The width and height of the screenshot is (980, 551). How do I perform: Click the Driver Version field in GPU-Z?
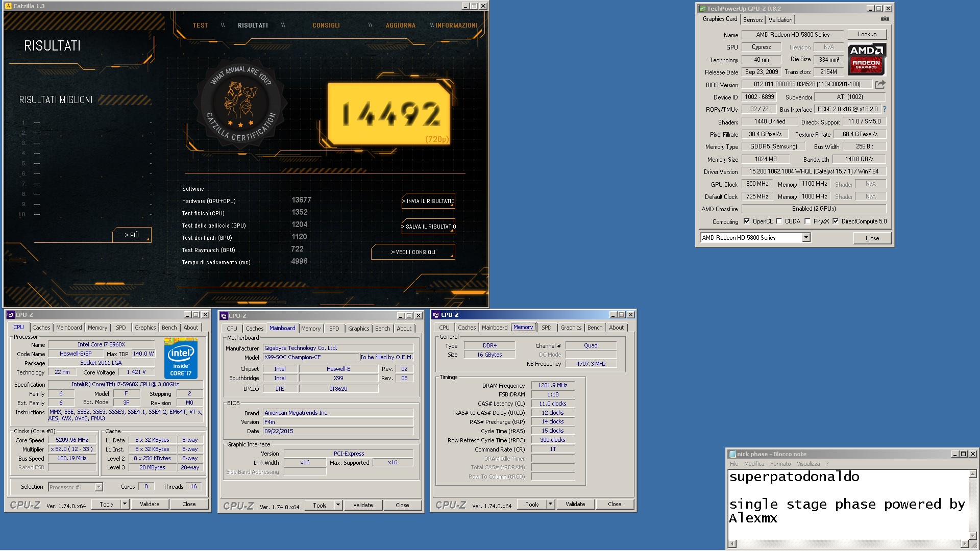pyautogui.click(x=814, y=172)
